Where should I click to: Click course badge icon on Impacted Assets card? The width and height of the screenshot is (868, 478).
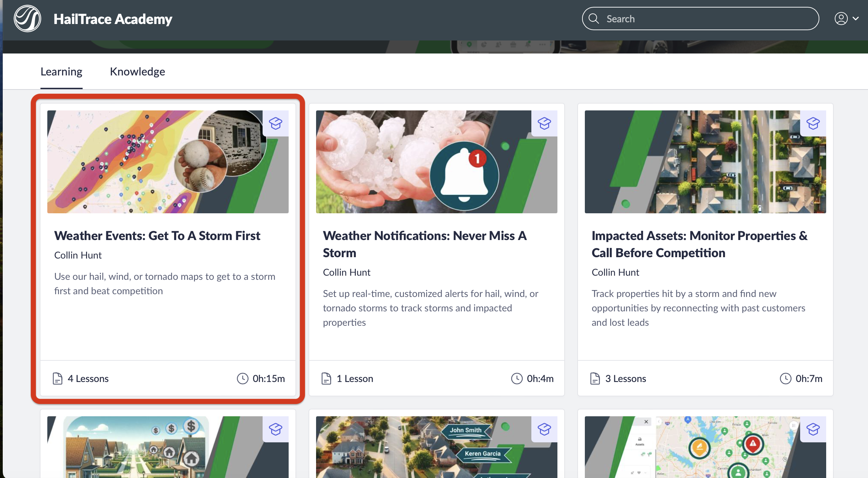click(x=813, y=123)
